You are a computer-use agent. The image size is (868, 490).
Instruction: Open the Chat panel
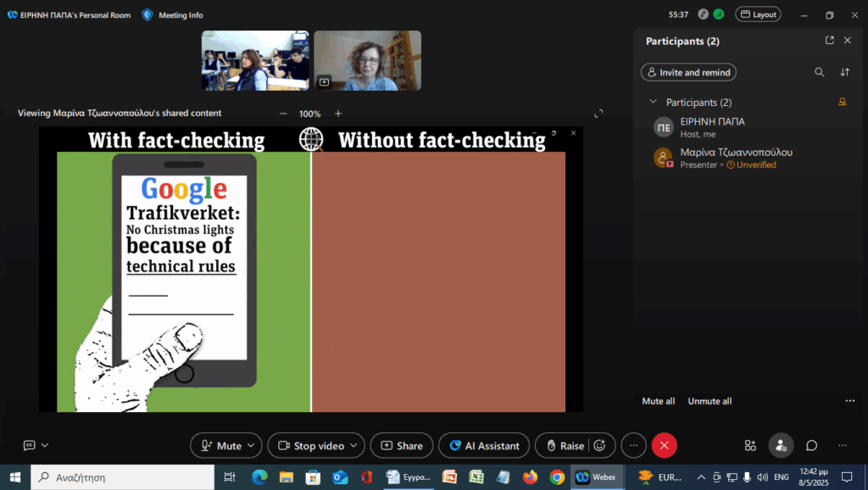(811, 445)
